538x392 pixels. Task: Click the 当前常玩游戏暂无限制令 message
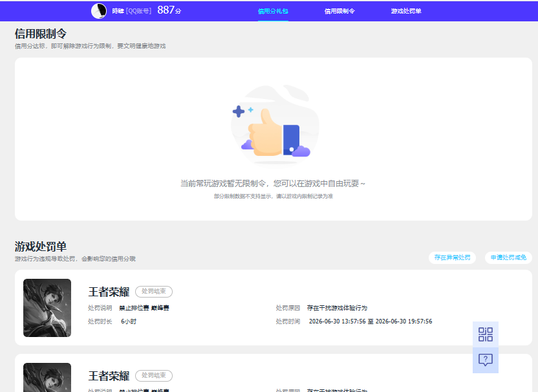pyautogui.click(x=273, y=184)
